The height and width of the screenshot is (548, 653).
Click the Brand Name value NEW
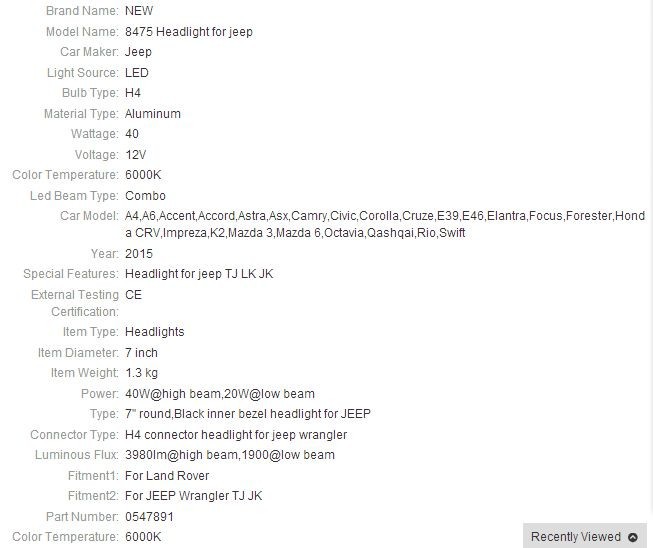139,11
